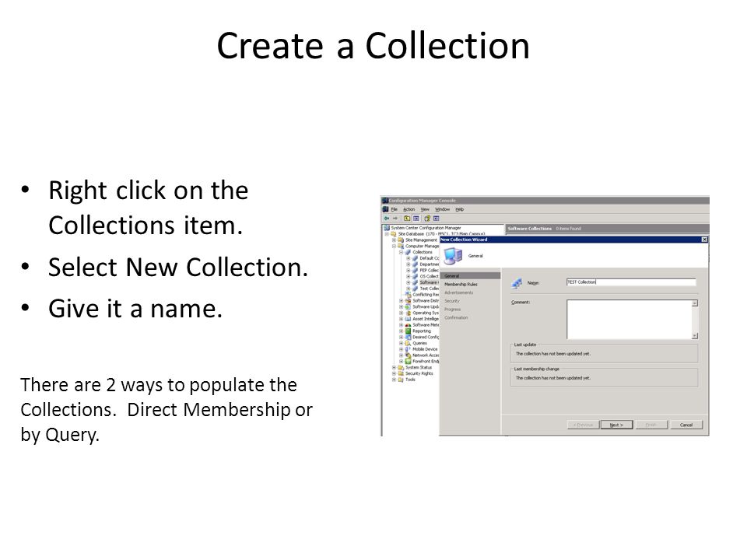Click the Software Collections pane header
Viewport: 747px width, 560px height.
(608, 229)
